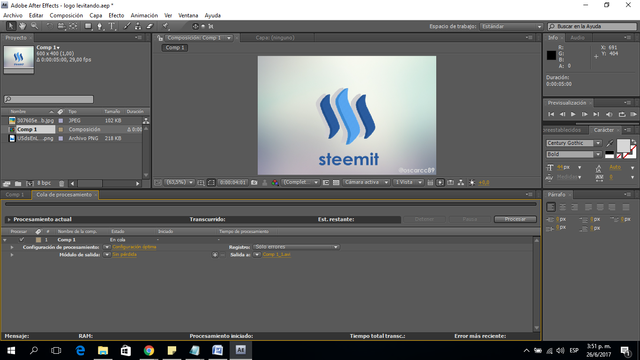The image size is (640, 360).
Task: Open Configuración óptima render settings link
Action: [134, 247]
